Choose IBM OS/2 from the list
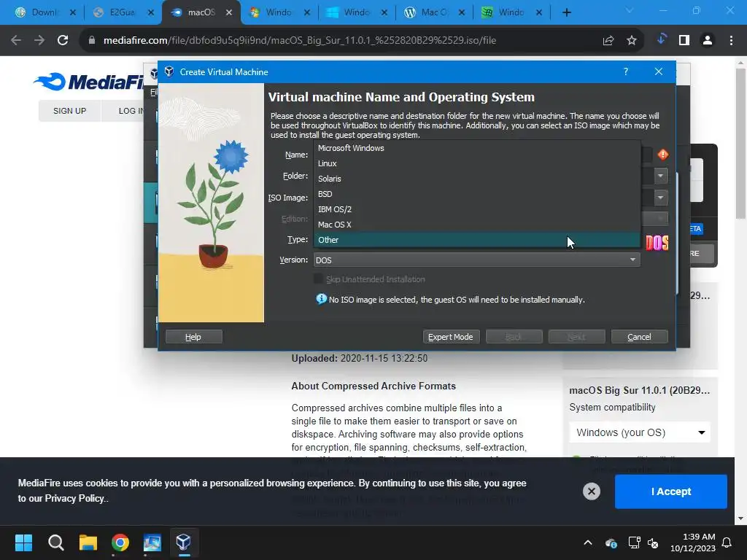 pyautogui.click(x=476, y=209)
